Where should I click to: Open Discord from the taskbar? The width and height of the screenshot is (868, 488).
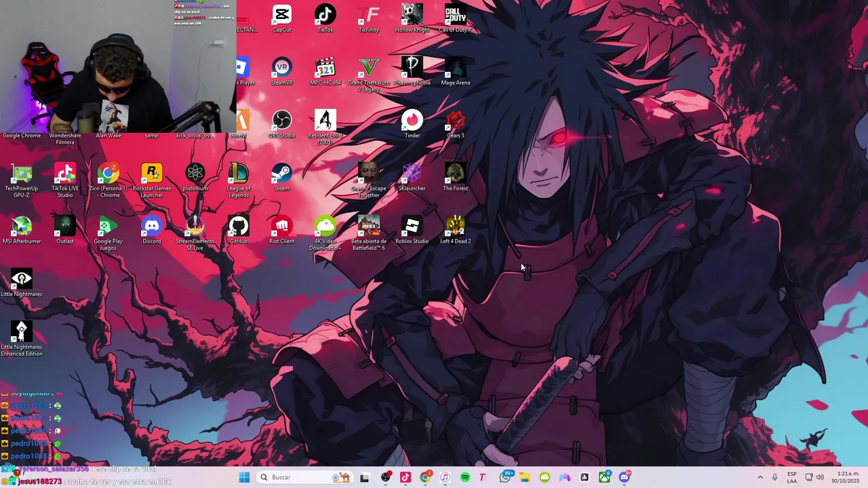coord(625,477)
